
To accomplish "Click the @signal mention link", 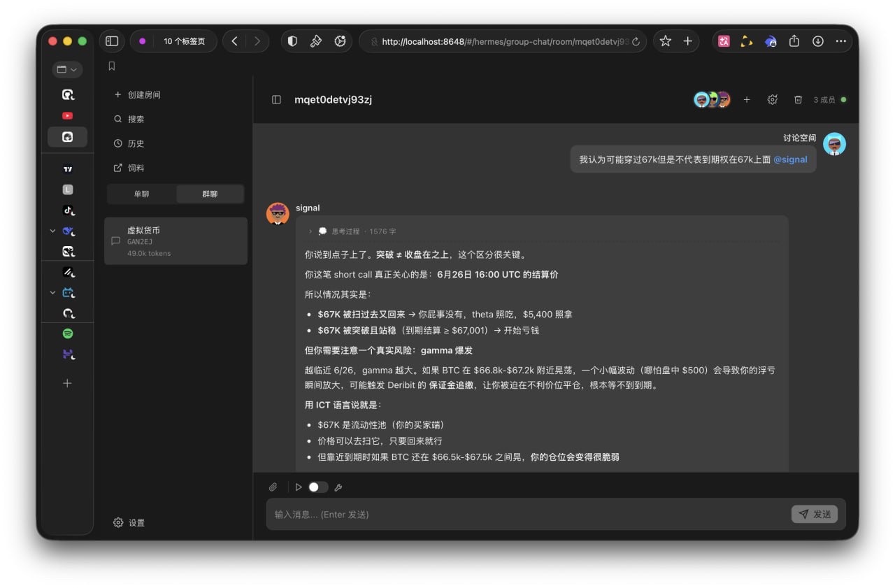I will [x=790, y=159].
